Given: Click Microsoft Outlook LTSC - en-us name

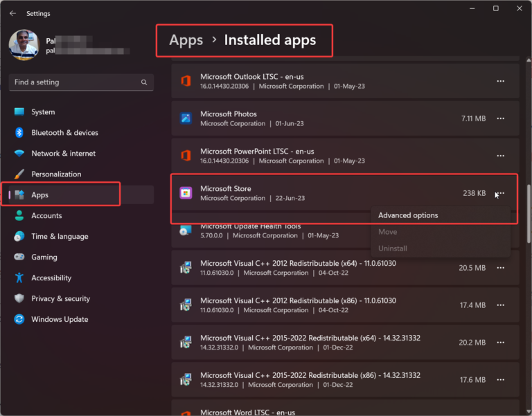Looking at the screenshot, I should (251, 77).
